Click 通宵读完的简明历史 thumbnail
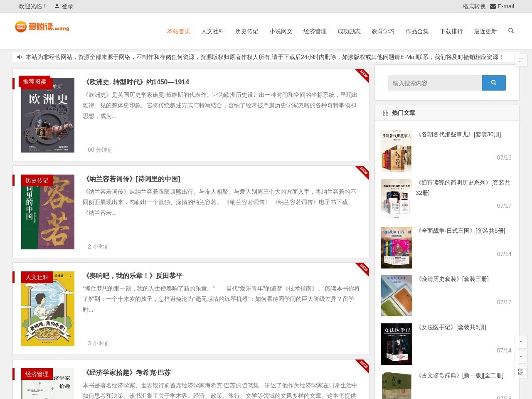Viewport: 532px width, 399px height. 397,199
